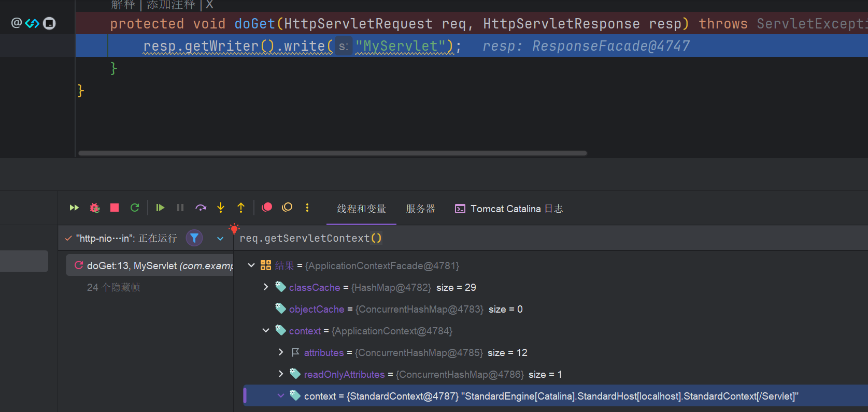Rerun the debug configuration with bug icon
Image resolution: width=868 pixels, height=412 pixels.
(94, 208)
